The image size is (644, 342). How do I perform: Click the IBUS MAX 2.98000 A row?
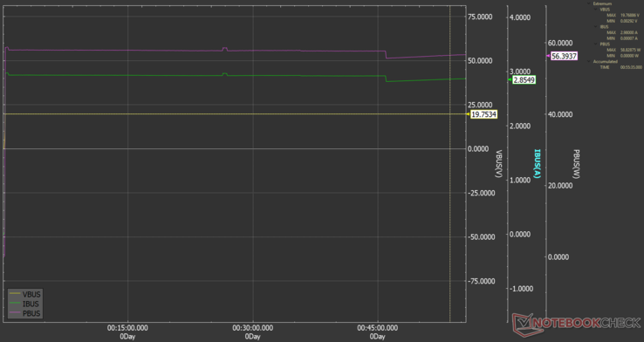tap(622, 32)
